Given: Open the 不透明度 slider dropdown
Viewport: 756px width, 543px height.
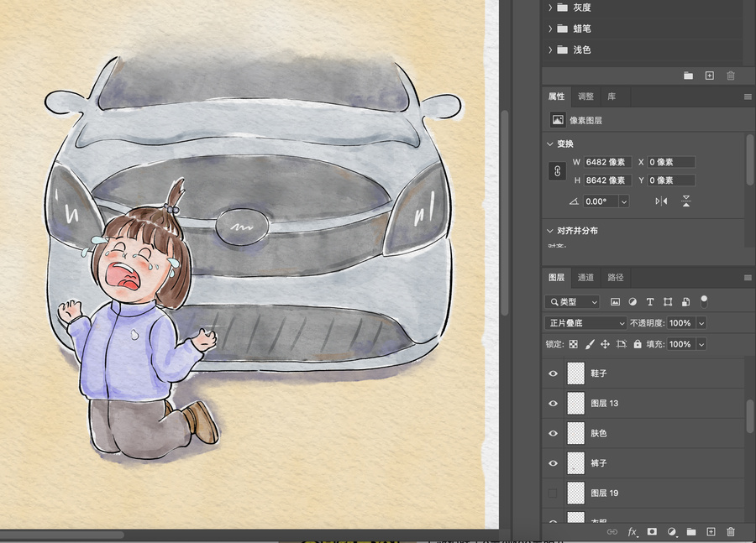Looking at the screenshot, I should (701, 323).
